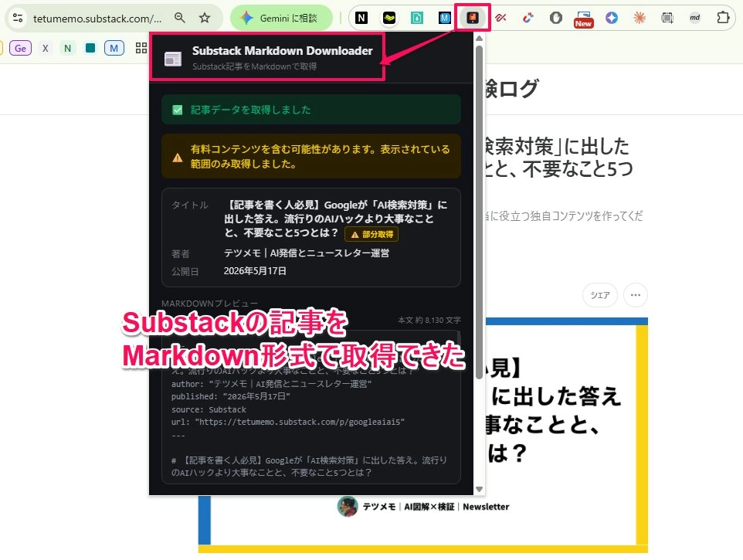743x560 pixels.
Task: Click the zoom magnifier icon in address bar
Action: [180, 18]
